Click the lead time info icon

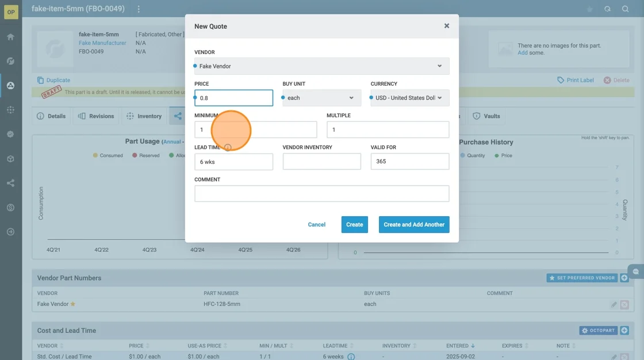228,148
